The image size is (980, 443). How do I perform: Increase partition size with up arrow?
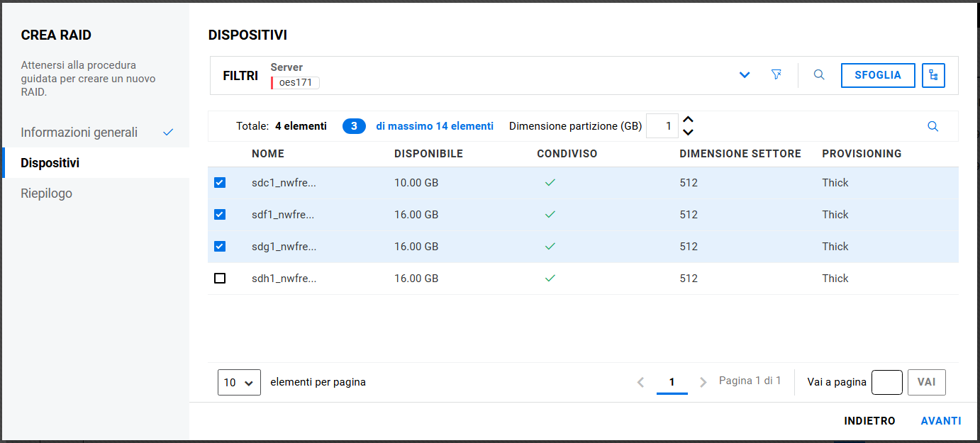687,120
